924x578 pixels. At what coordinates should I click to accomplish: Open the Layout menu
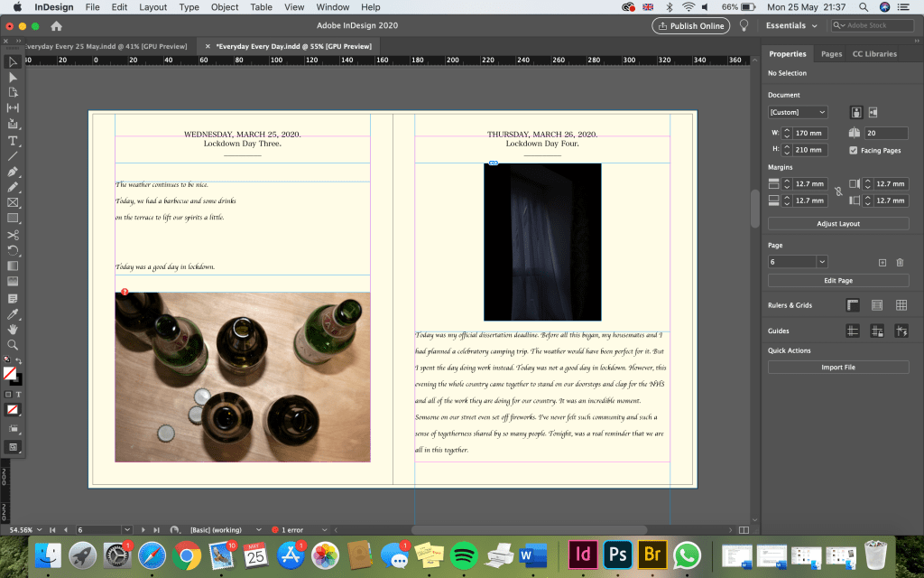pyautogui.click(x=152, y=7)
